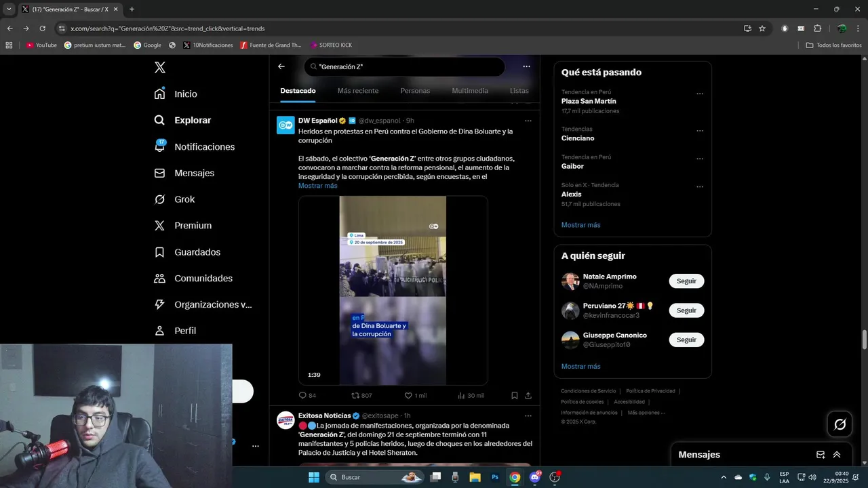Open the Notificaciones bell icon

click(160, 146)
